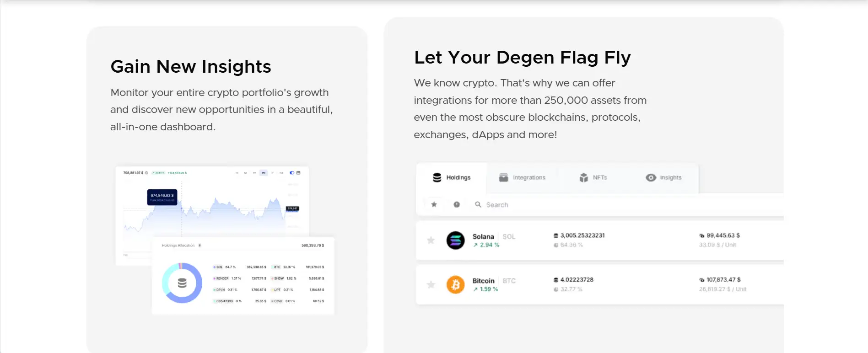Star Bitcoin as a favorite

[431, 284]
